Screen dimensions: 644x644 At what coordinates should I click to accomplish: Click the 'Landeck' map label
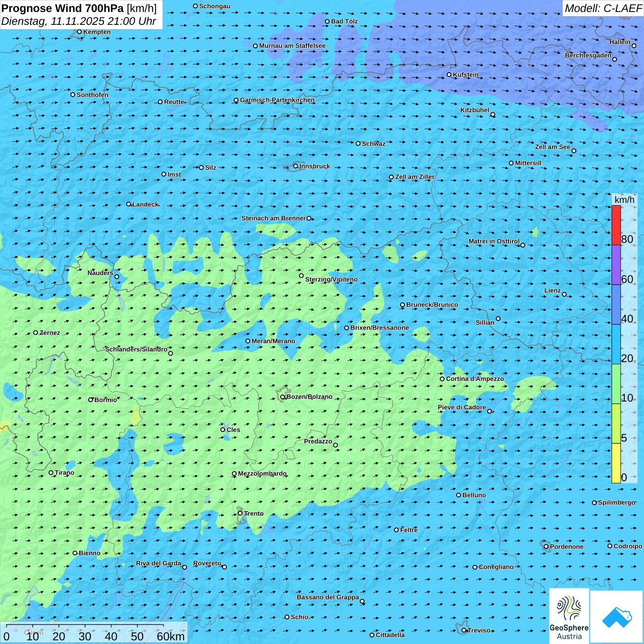(145, 204)
